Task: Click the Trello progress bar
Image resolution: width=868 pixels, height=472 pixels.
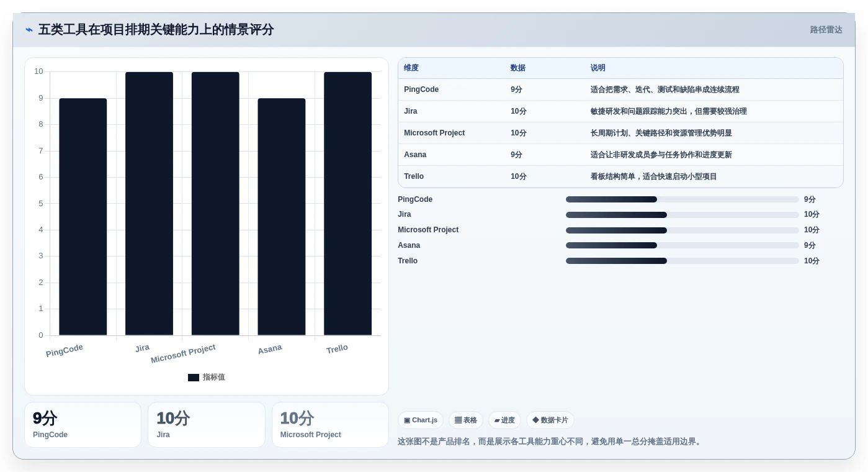Action: [x=682, y=261]
